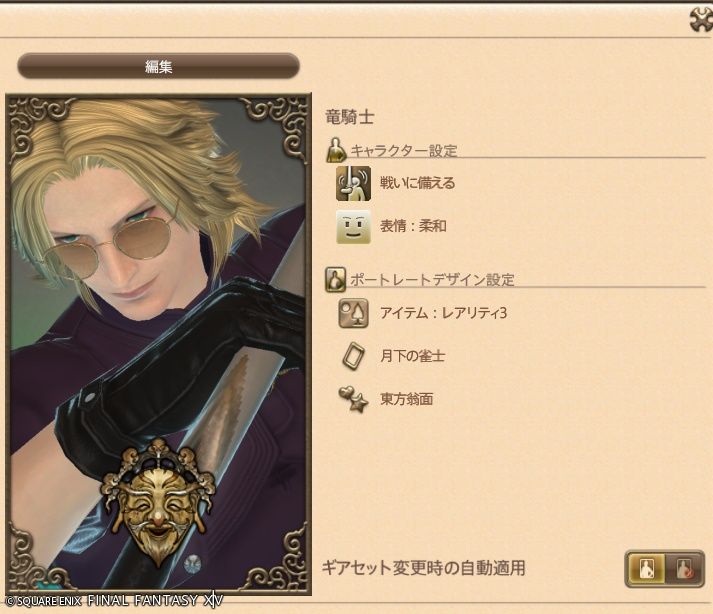Select the 月下の雀士 frame label

click(x=412, y=356)
